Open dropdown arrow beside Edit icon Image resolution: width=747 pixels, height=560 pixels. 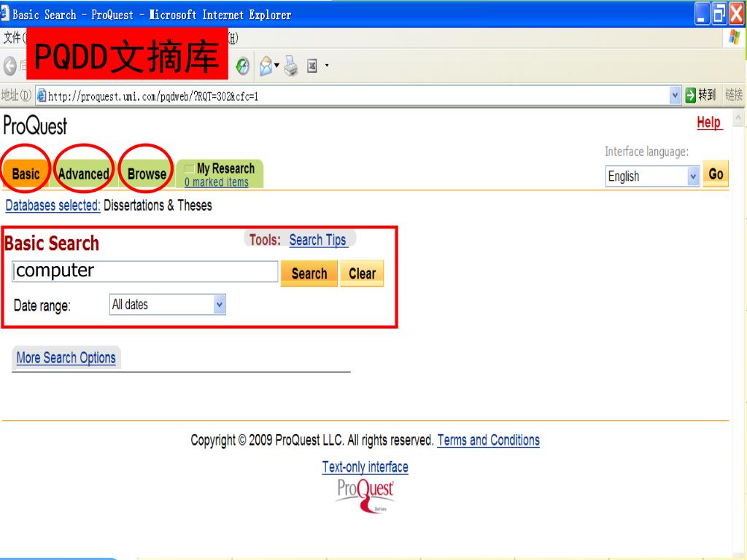coord(327,65)
